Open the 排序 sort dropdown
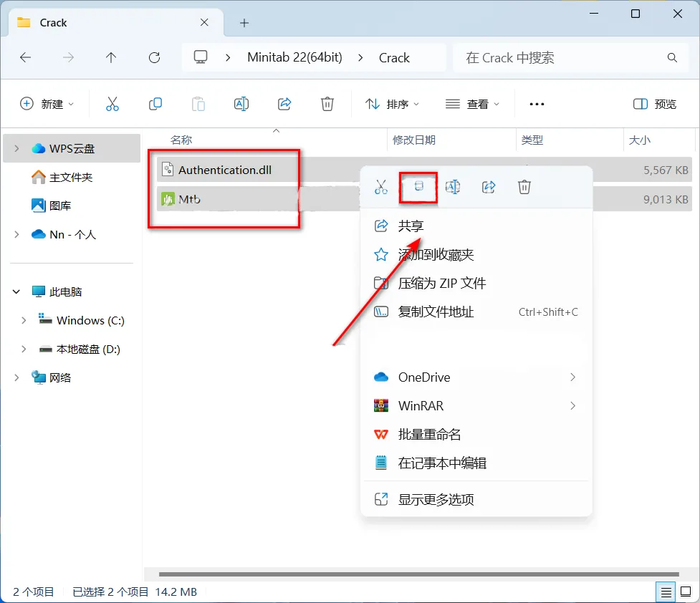This screenshot has height=603, width=700. [393, 104]
